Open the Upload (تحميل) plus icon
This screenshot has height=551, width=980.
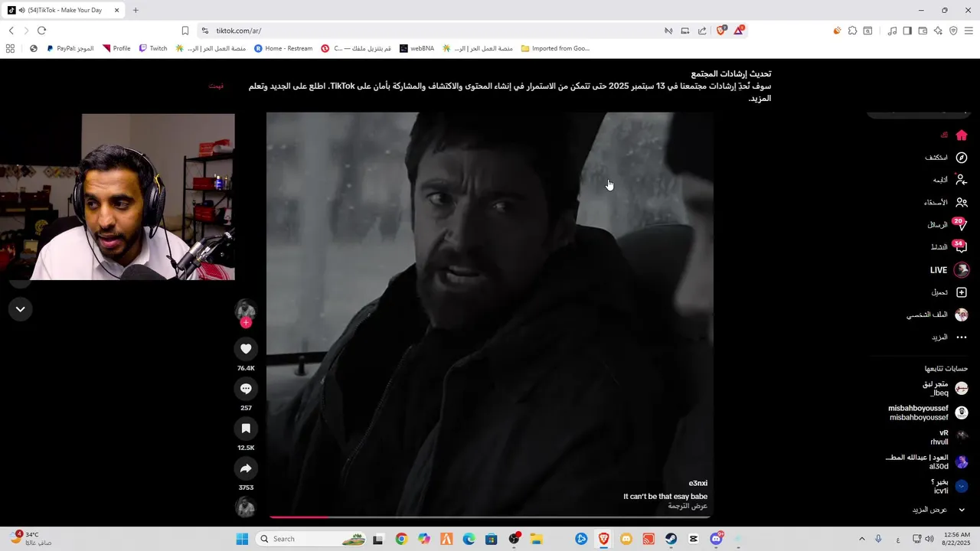point(962,292)
